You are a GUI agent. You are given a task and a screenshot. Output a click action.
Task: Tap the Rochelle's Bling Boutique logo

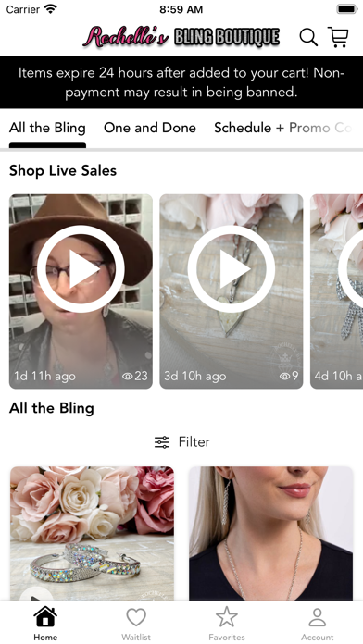[181, 37]
